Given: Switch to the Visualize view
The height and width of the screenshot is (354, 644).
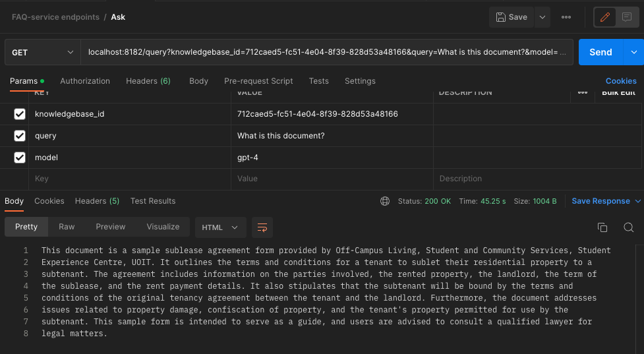Looking at the screenshot, I should 163,227.
